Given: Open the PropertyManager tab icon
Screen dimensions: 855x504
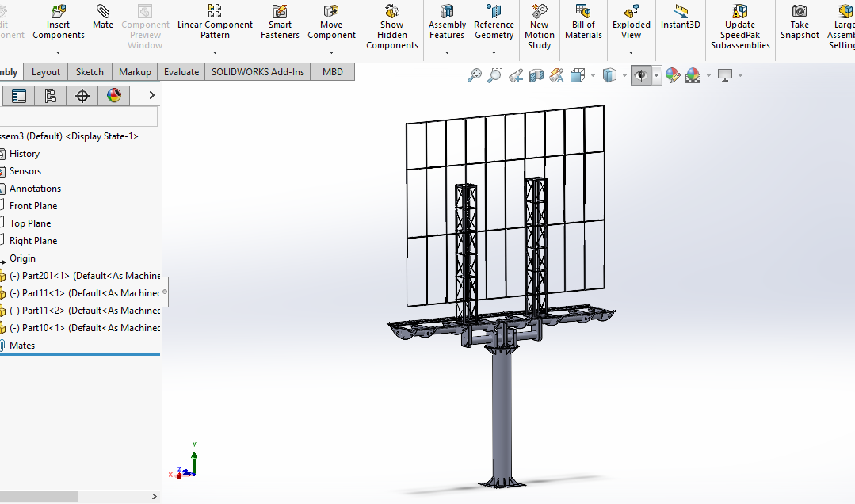Looking at the screenshot, I should coord(19,96).
